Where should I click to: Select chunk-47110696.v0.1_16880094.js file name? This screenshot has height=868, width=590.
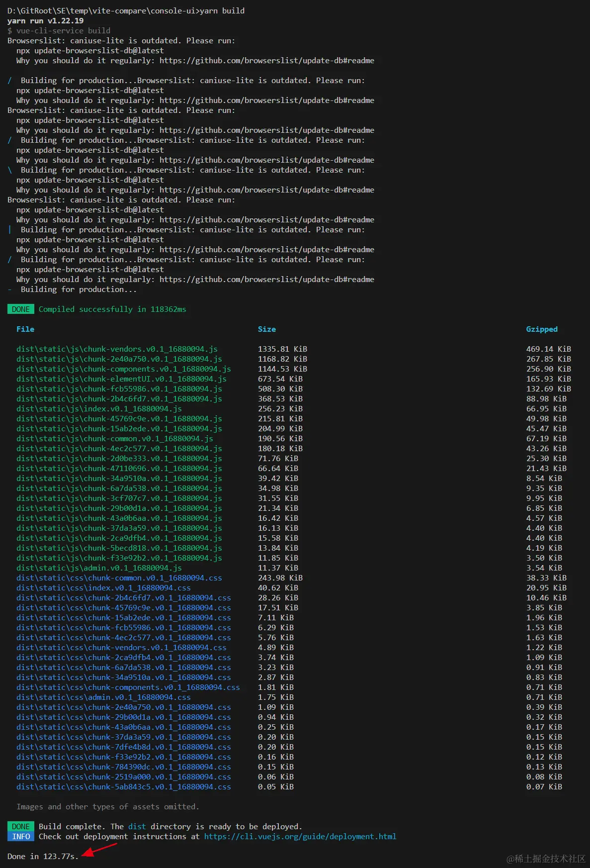[119, 469]
